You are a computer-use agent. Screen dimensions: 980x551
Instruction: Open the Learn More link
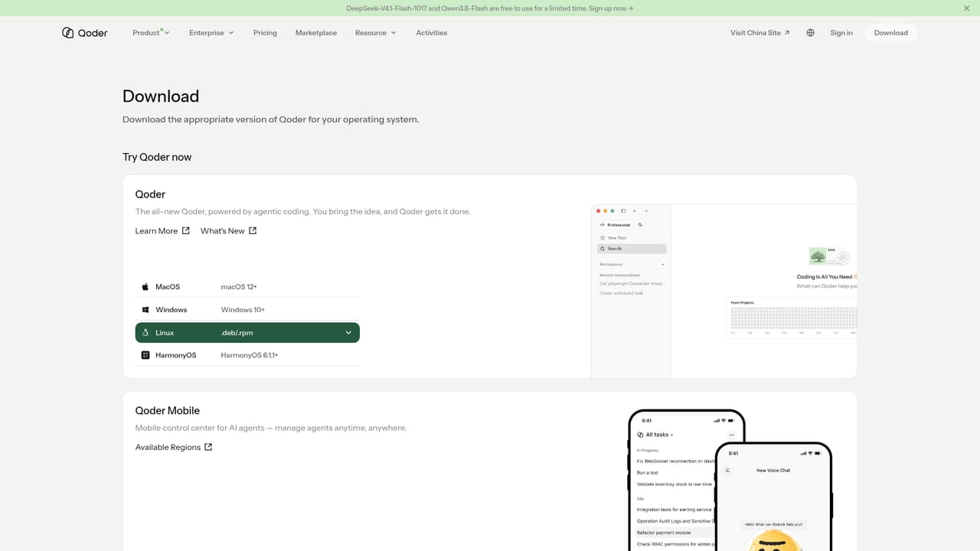pyautogui.click(x=162, y=230)
